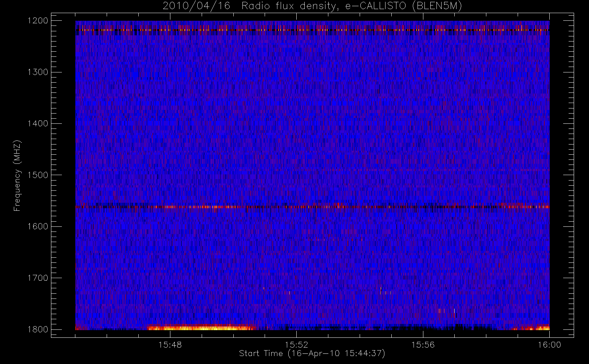Select the 1300 frequency tick label
The image size is (589, 364).
(x=38, y=72)
